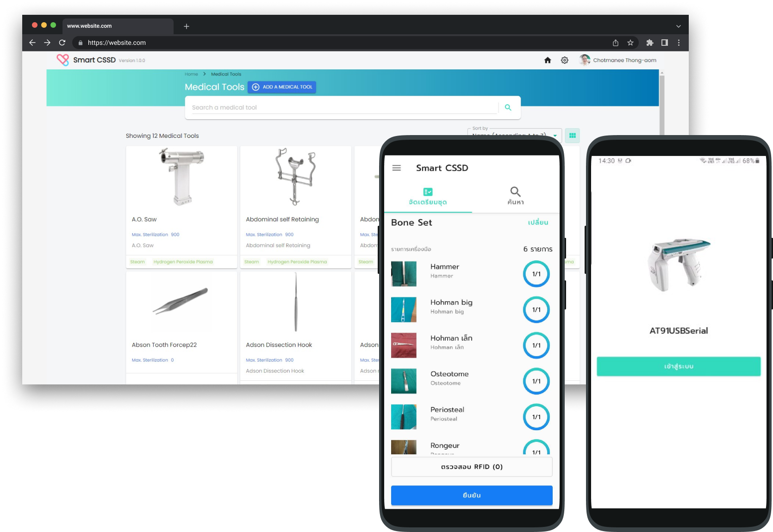Click Showing 12 Medical Tools text
773x532 pixels.
tap(162, 136)
